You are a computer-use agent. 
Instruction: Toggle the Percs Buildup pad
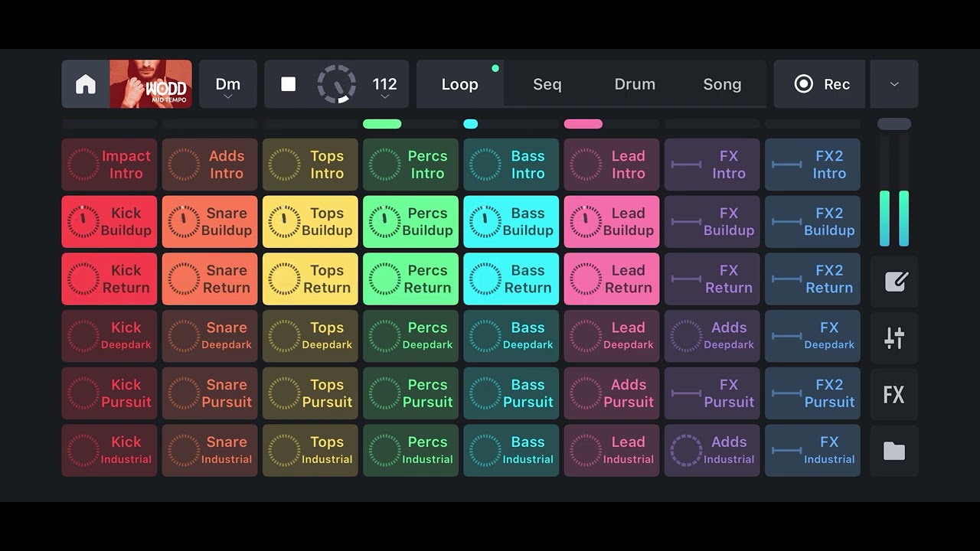(x=410, y=222)
